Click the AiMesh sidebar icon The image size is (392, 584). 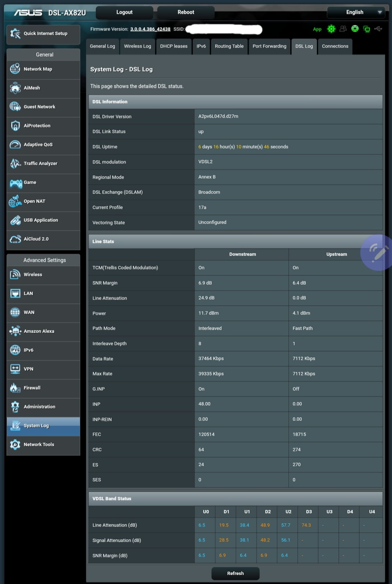pyautogui.click(x=15, y=88)
